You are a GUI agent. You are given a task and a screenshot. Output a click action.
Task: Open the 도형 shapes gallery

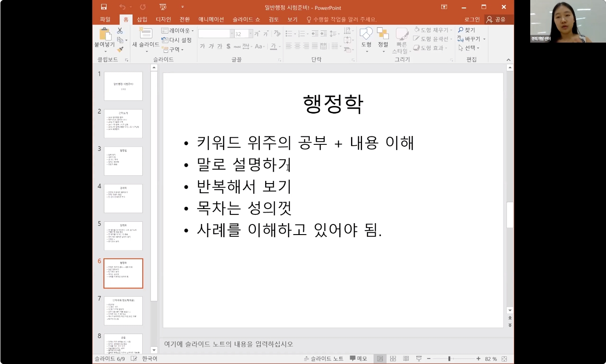[366, 40]
